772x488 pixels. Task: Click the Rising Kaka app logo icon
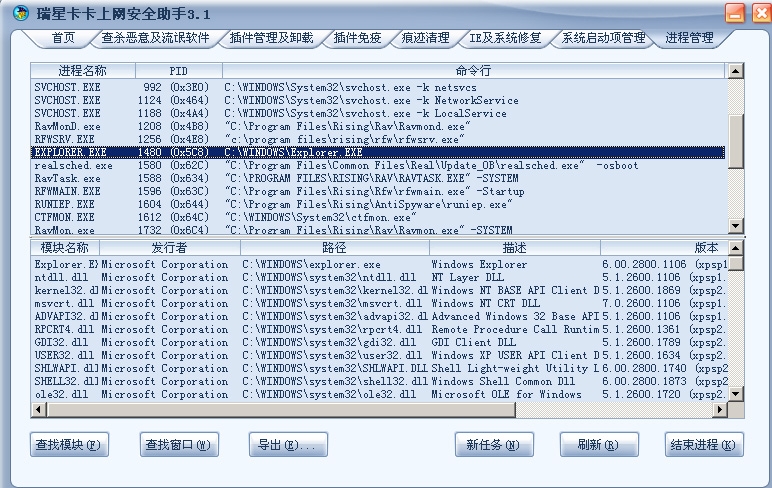21,13
